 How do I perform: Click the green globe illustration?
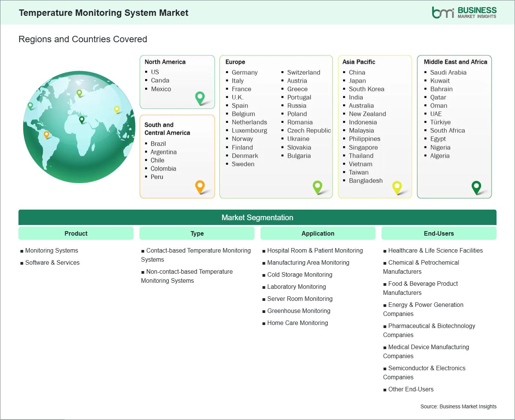(x=79, y=127)
